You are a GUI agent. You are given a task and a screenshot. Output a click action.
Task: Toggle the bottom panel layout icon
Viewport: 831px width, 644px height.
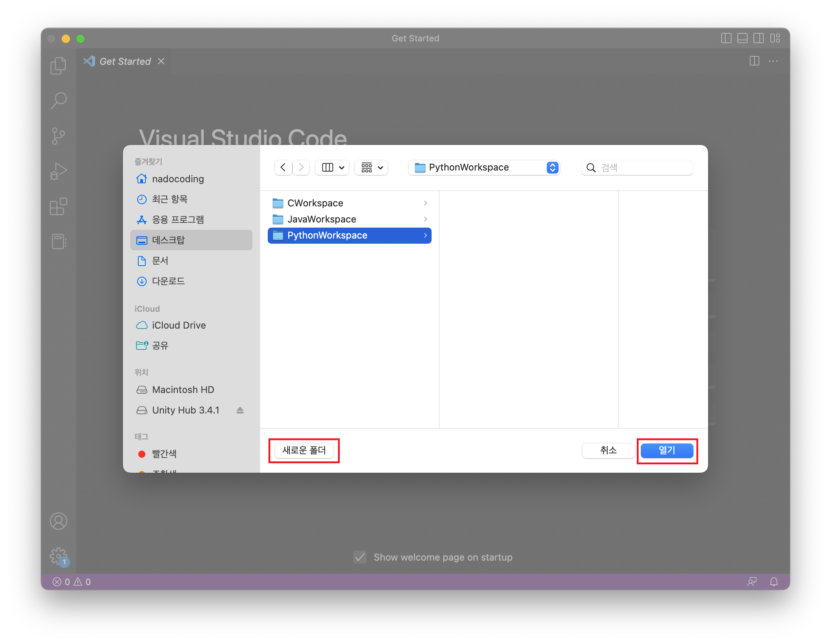click(x=742, y=38)
